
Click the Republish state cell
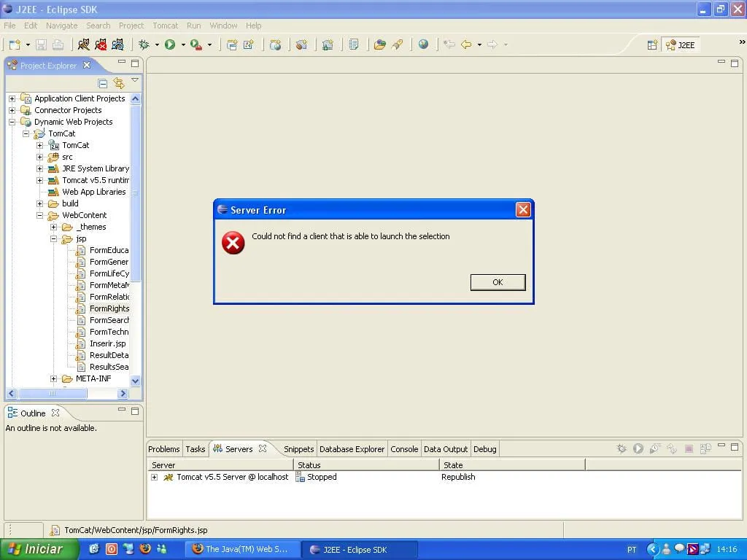coord(458,477)
